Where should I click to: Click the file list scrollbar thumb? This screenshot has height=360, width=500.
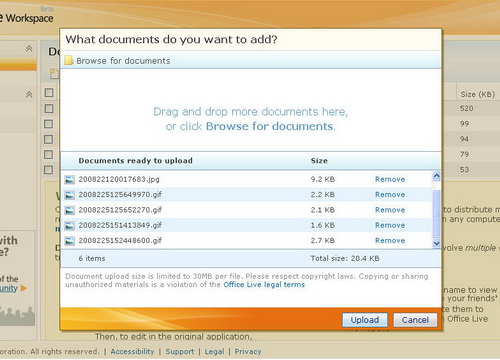click(436, 215)
